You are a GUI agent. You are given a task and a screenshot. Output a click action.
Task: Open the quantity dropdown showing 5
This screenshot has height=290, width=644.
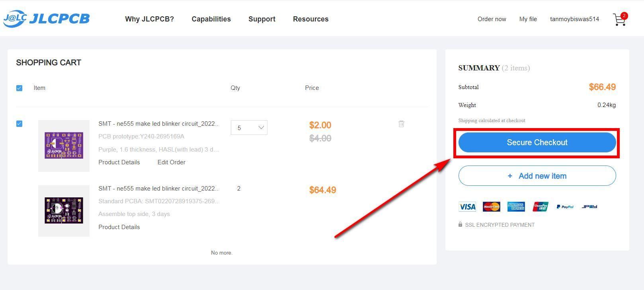tap(249, 128)
